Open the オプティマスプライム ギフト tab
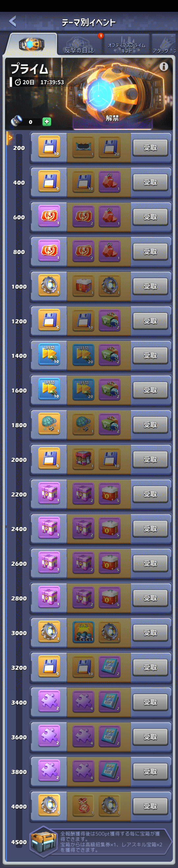This screenshot has width=178, height=868. [x=126, y=44]
